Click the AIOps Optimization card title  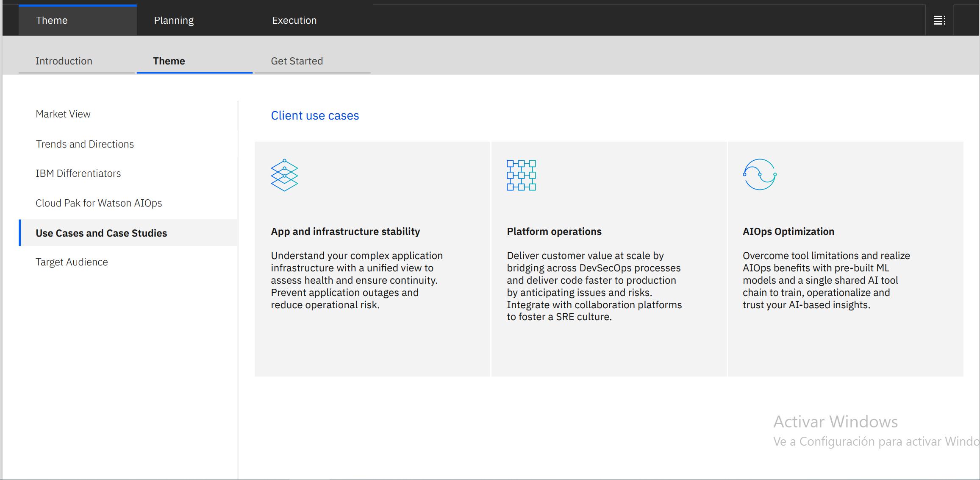(788, 232)
